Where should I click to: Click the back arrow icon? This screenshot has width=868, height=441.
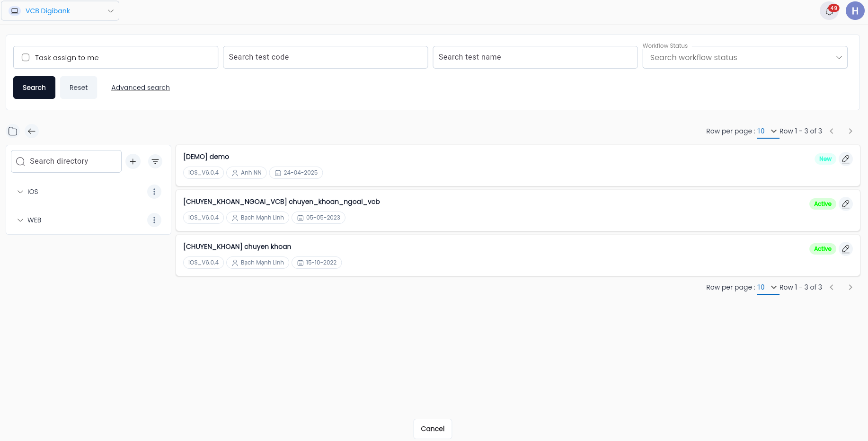coord(32,131)
